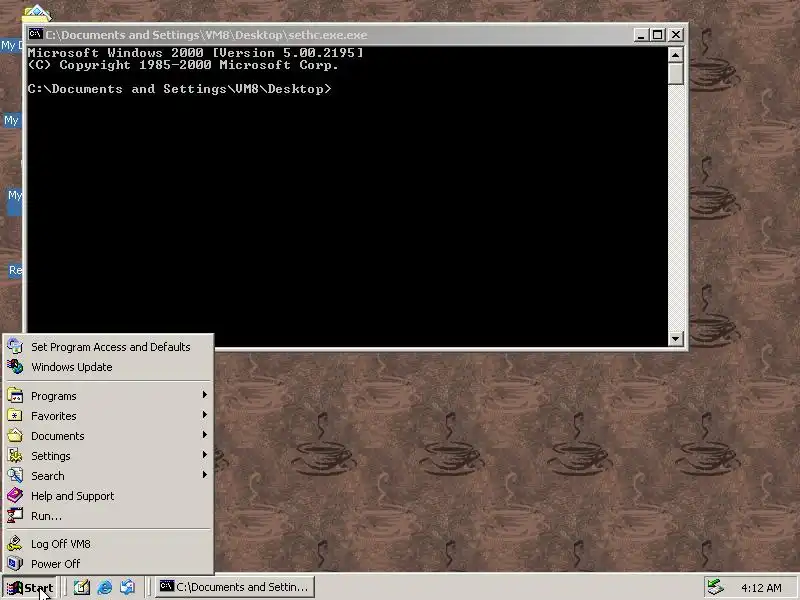The width and height of the screenshot is (800, 600).
Task: Open Set Program Access and Defaults
Action: 108,347
